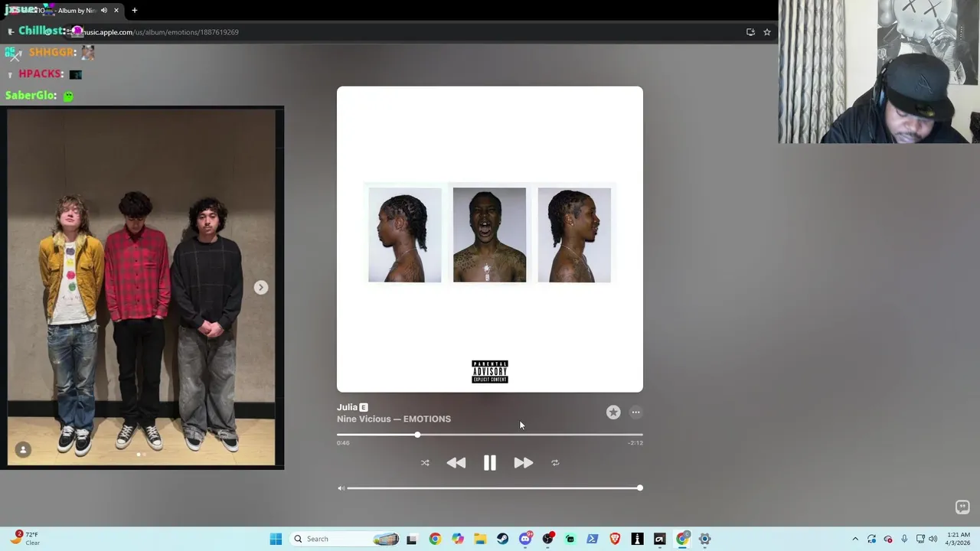Viewport: 980px width, 551px height.
Task: Close the Apple Music album tab
Action: point(116,11)
